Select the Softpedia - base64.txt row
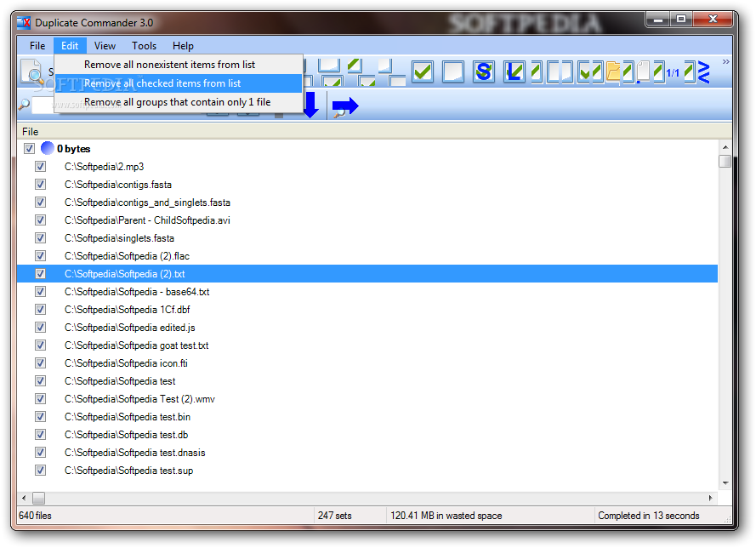This screenshot has height=548, width=756. coord(367,291)
